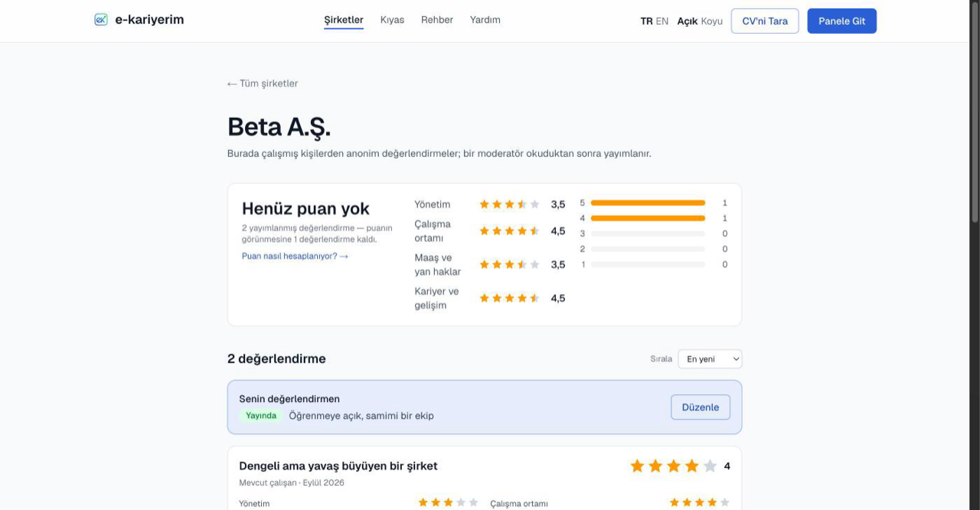Click the Çalışma ortamı summary star rating
This screenshot has height=510, width=980.
point(509,230)
